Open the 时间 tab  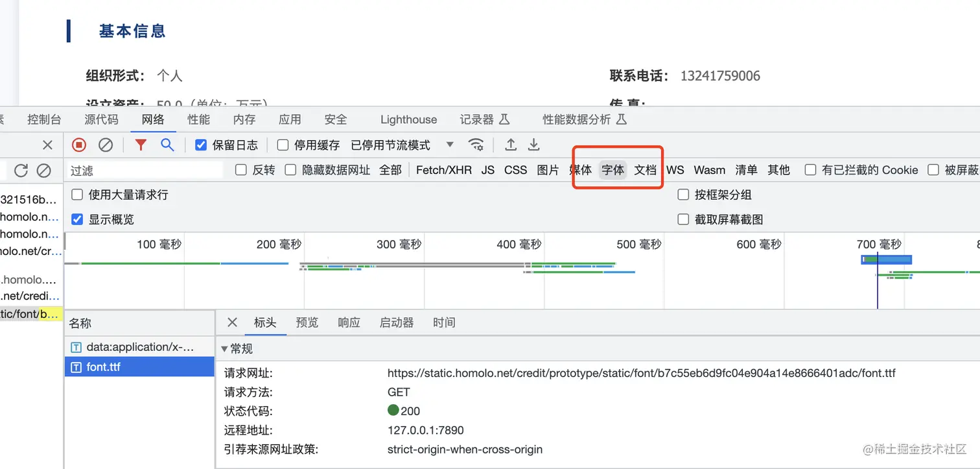444,322
